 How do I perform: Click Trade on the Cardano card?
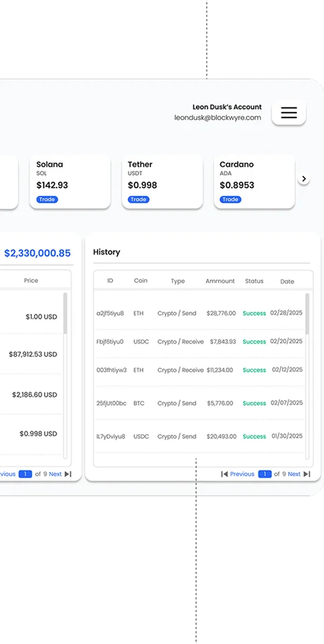click(x=230, y=199)
